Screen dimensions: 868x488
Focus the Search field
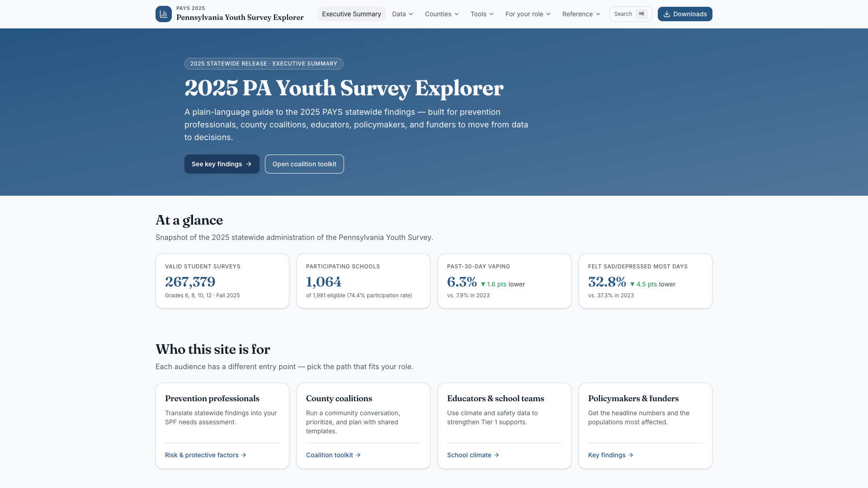(631, 14)
